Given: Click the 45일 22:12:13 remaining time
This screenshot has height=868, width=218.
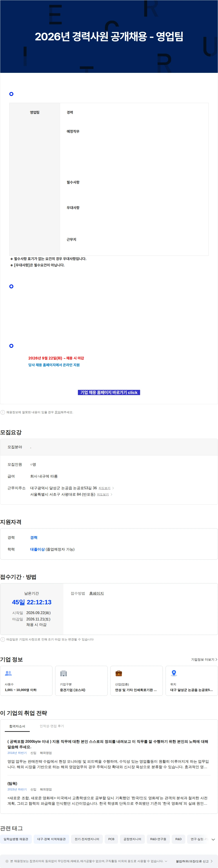Looking at the screenshot, I should [x=32, y=602].
